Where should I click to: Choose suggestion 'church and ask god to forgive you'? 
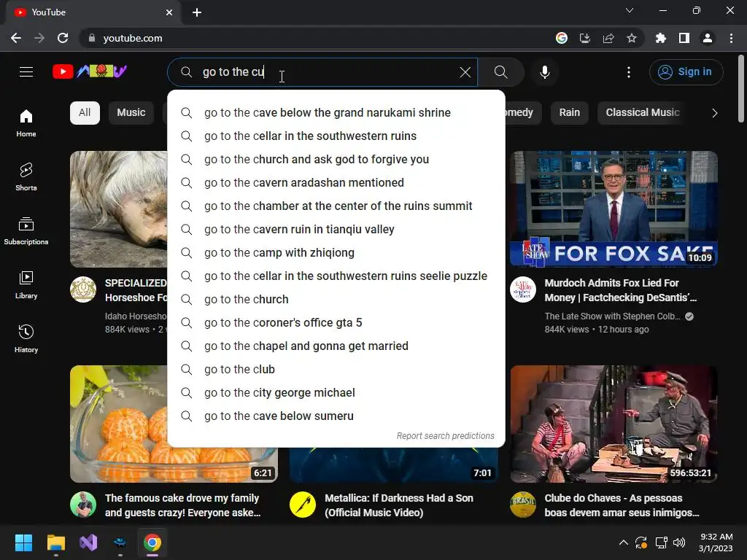point(336,160)
